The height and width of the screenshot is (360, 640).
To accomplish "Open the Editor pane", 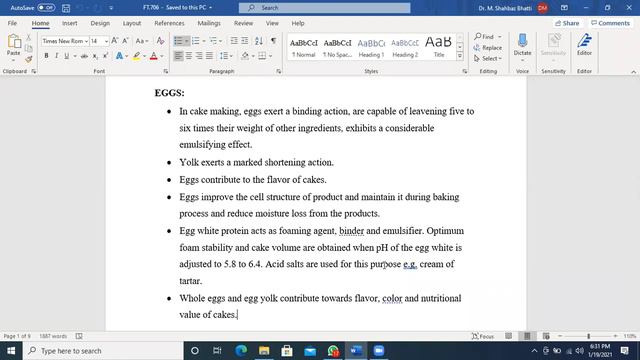I will point(584,45).
